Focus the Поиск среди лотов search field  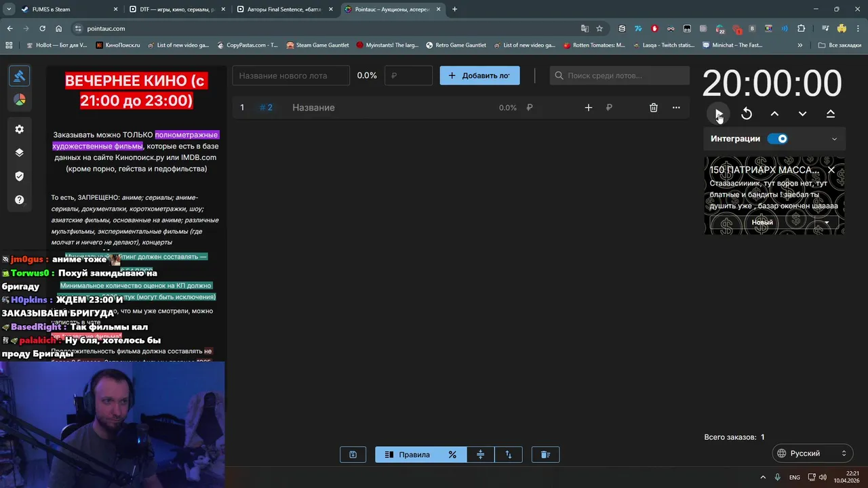click(619, 75)
